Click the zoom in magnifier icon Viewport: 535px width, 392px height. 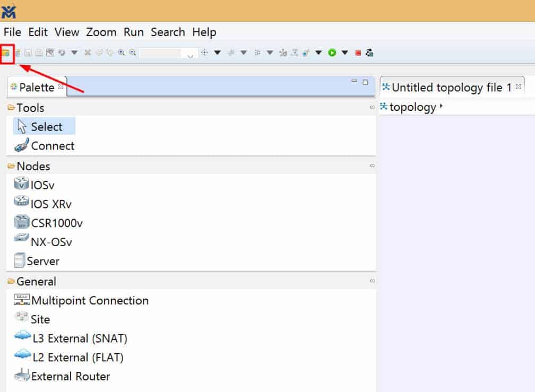pyautogui.click(x=121, y=53)
